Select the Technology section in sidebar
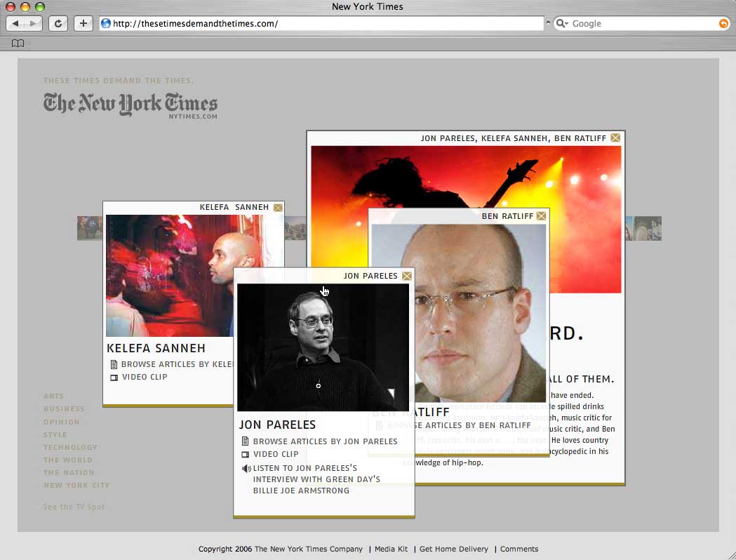This screenshot has height=560, width=736. click(x=70, y=447)
